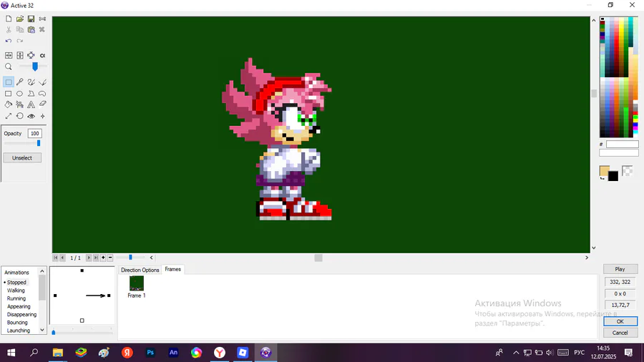
Task: Remove a frame with the minus button
Action: (x=110, y=258)
